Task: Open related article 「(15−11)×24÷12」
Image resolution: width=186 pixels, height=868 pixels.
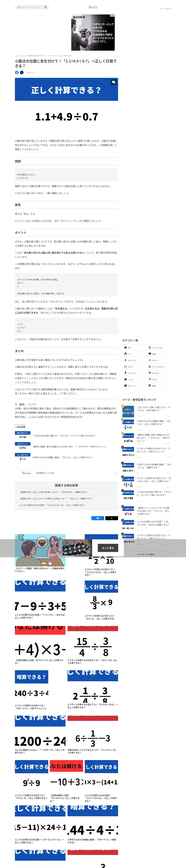Action: click(x=52, y=505)
